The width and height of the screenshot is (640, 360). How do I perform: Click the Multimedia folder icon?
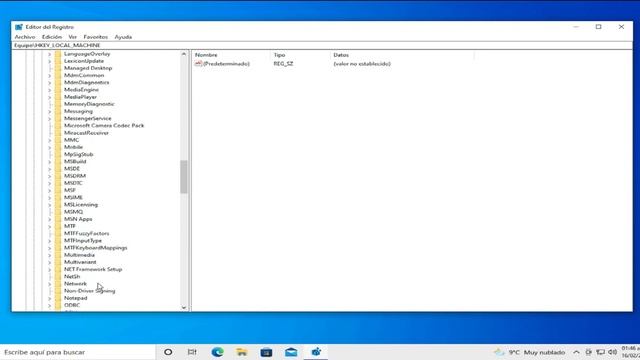[x=58, y=255]
